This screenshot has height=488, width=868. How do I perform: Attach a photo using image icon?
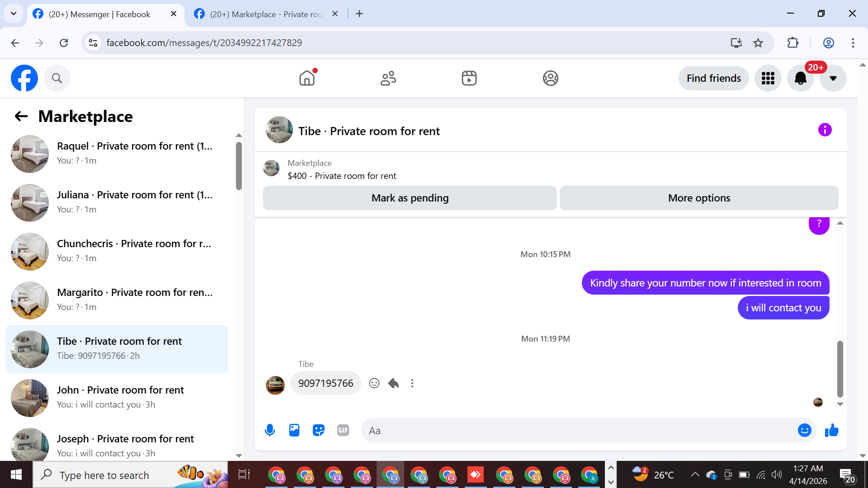294,430
